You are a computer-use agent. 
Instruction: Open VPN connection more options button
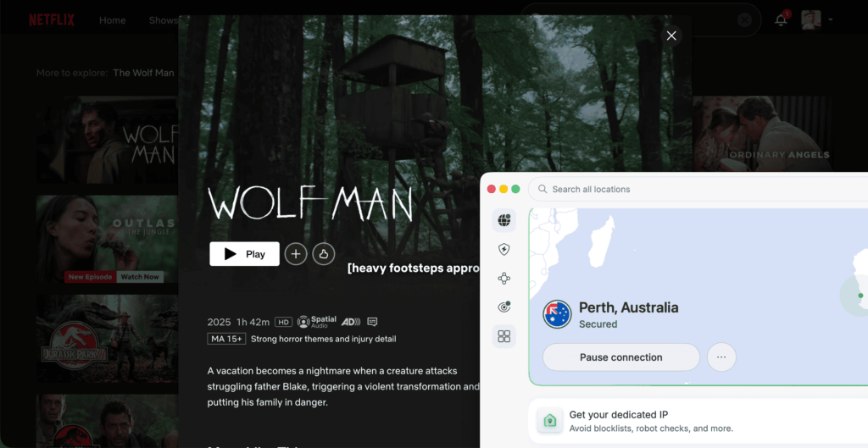click(x=721, y=357)
